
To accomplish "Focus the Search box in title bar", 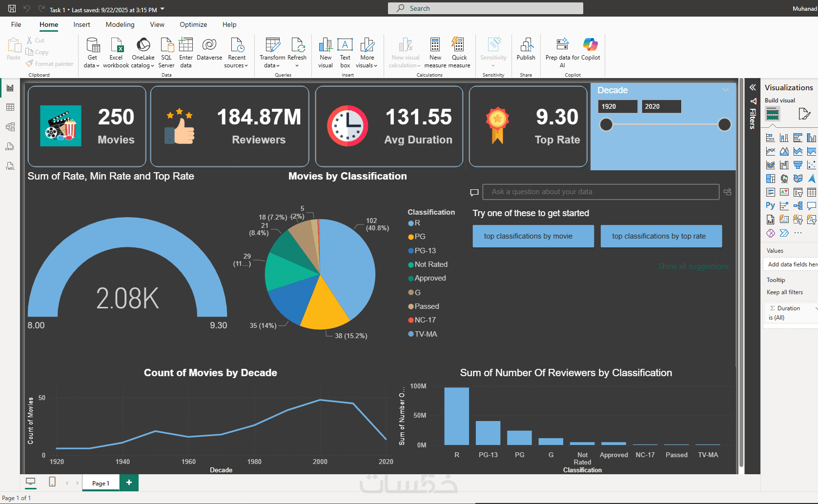I will pyautogui.click(x=486, y=8).
